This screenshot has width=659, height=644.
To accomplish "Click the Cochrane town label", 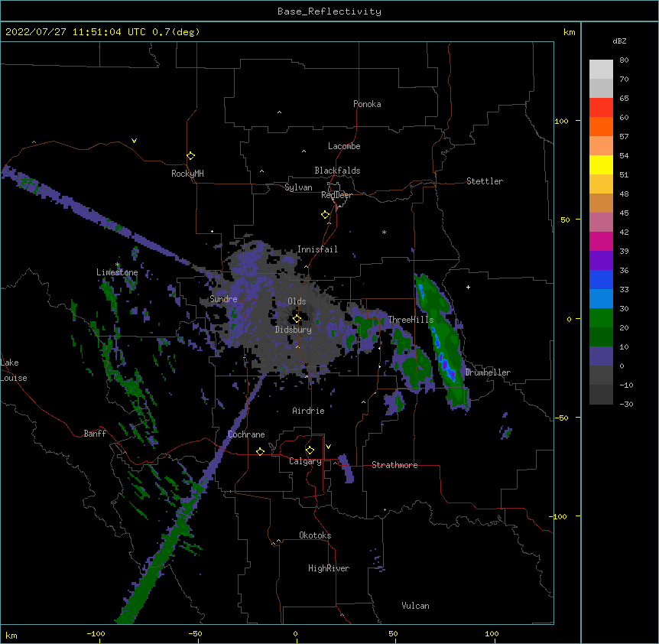I will click(x=246, y=434).
